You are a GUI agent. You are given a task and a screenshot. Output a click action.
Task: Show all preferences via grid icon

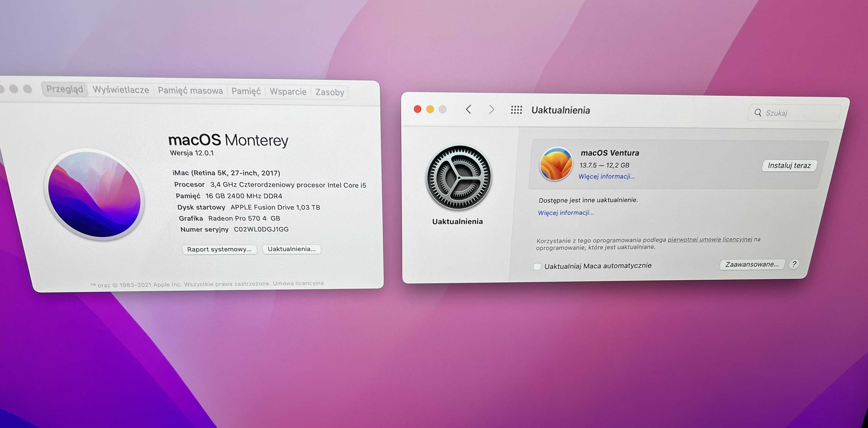pyautogui.click(x=516, y=110)
